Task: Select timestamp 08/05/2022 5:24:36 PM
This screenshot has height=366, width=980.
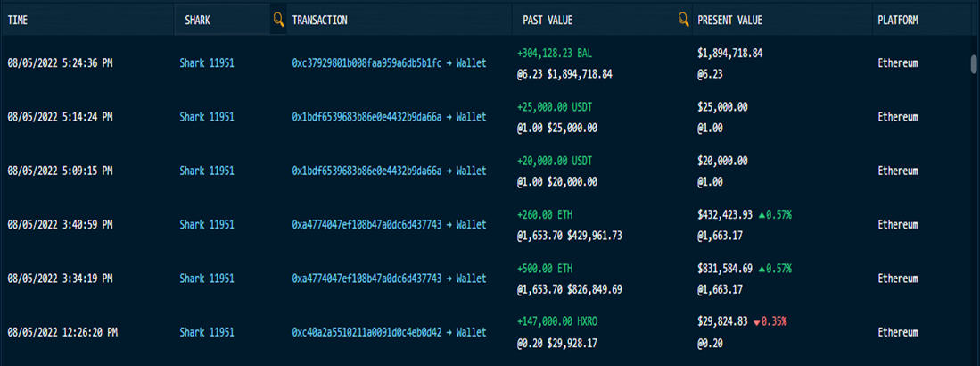Action: [60, 63]
